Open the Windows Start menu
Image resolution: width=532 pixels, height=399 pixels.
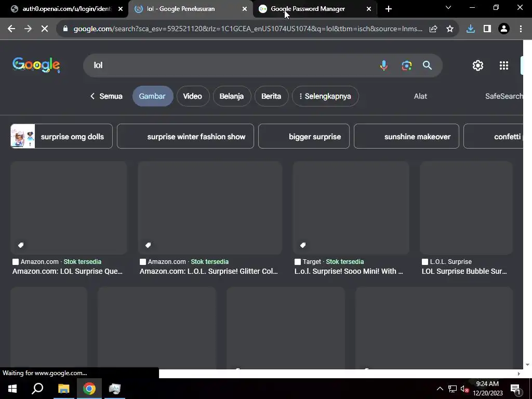12,389
